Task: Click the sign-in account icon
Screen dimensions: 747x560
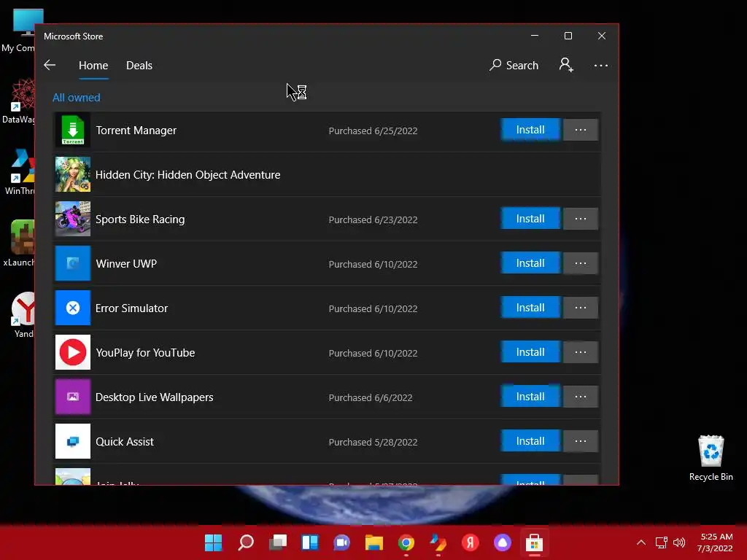Action: pyautogui.click(x=566, y=65)
